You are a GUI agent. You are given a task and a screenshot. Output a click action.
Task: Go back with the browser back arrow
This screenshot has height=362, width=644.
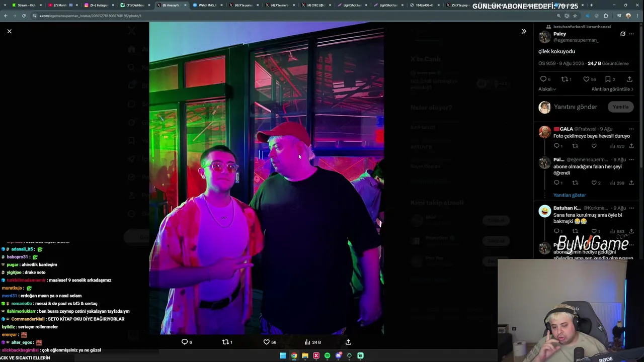[6, 16]
